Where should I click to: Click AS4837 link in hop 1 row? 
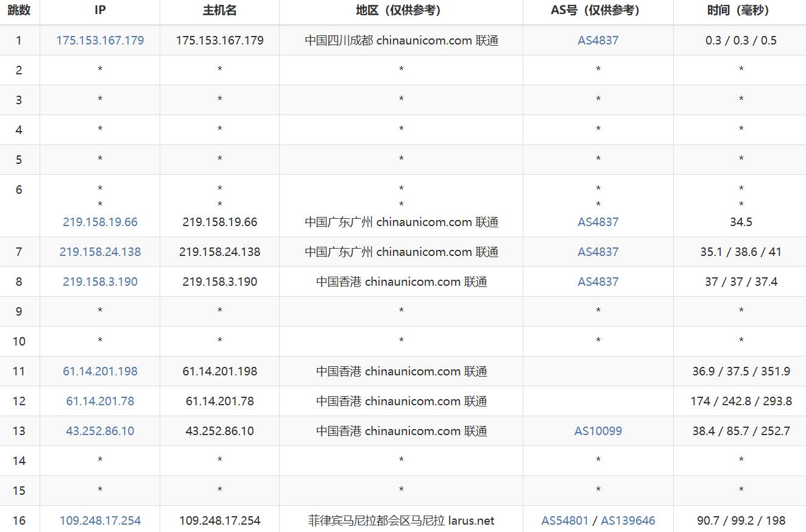coord(598,40)
